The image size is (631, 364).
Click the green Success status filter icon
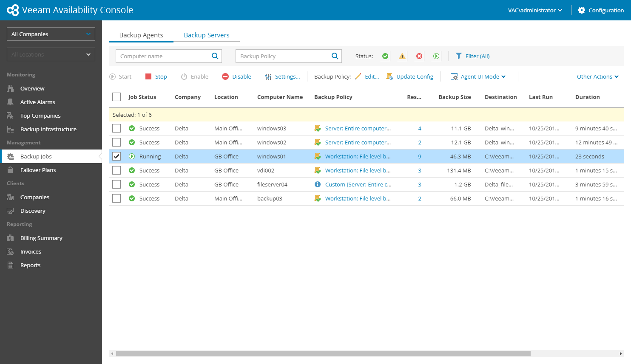click(x=385, y=56)
